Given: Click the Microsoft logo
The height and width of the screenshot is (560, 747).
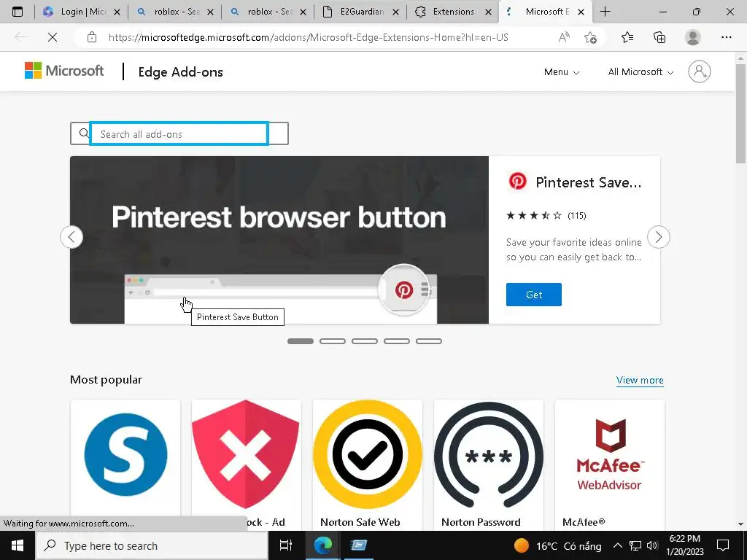Looking at the screenshot, I should click(64, 71).
